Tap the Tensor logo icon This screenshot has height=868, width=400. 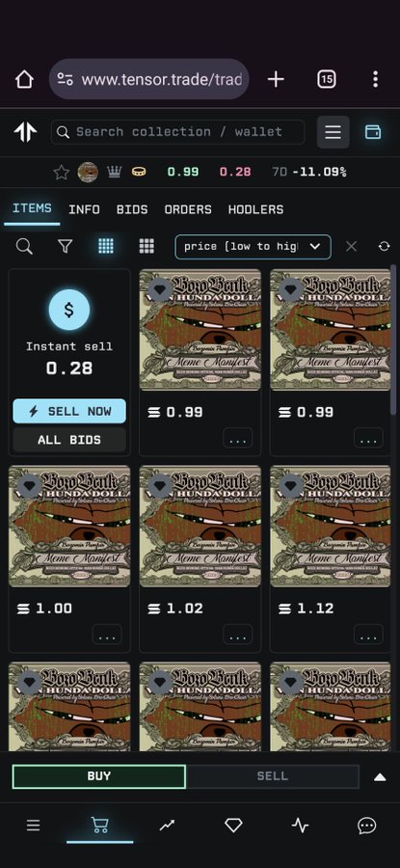25,132
